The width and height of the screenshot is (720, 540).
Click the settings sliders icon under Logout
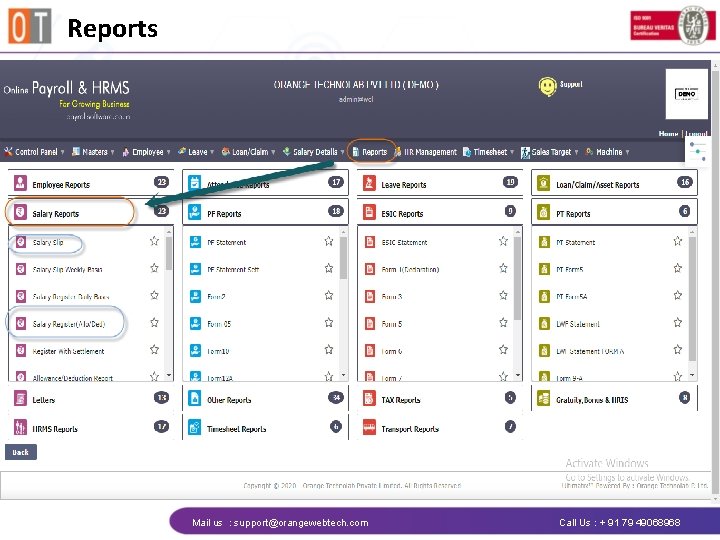(698, 151)
